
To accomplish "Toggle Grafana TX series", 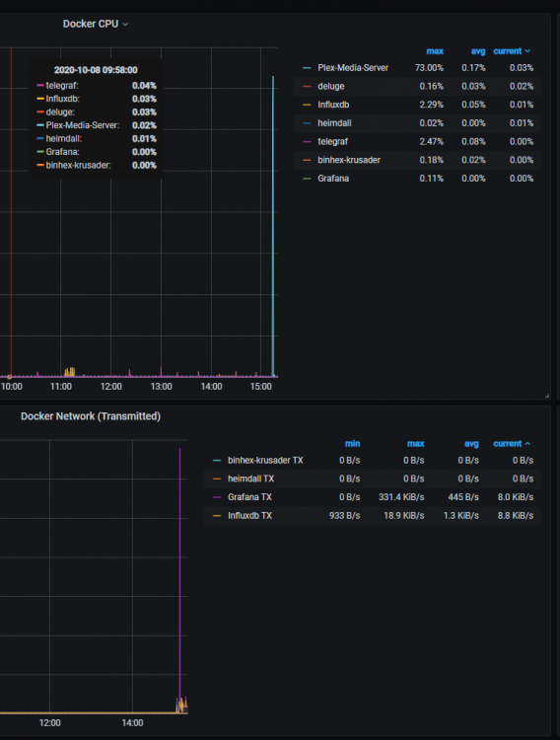I will point(249,497).
